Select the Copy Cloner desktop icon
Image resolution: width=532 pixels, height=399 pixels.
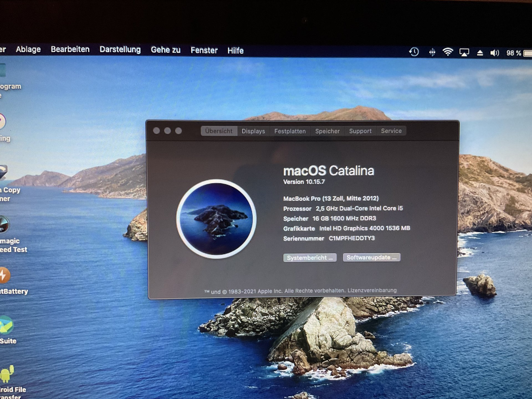[4, 173]
